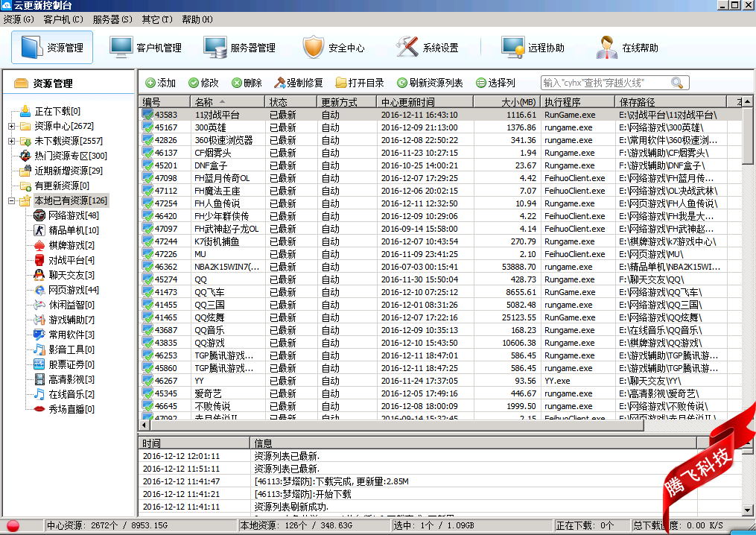Viewport: 756px width, 535px height.
Task: Click horizontal scrollbar left arrow
Action: coord(144,425)
